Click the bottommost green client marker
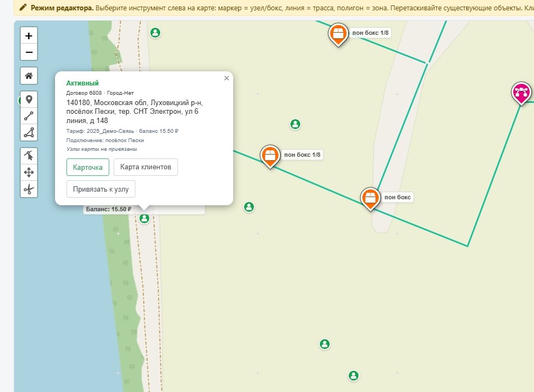Screen dimensions: 534x392 (354, 376)
